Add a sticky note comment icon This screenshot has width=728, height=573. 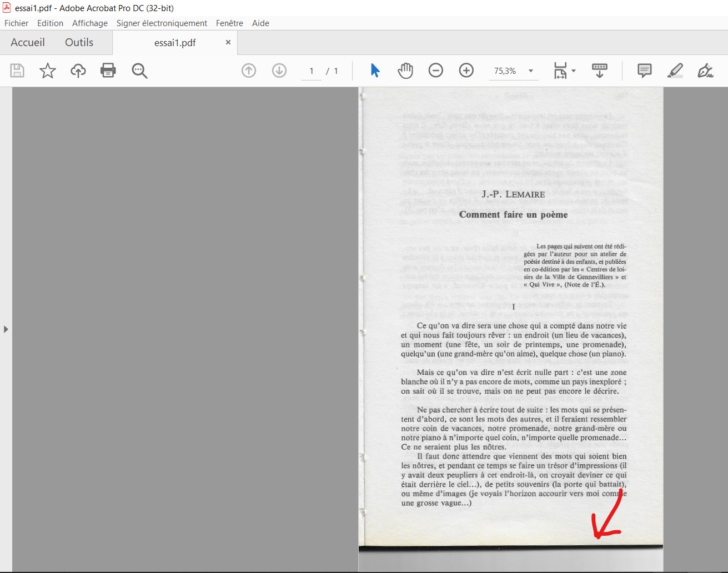coord(644,71)
